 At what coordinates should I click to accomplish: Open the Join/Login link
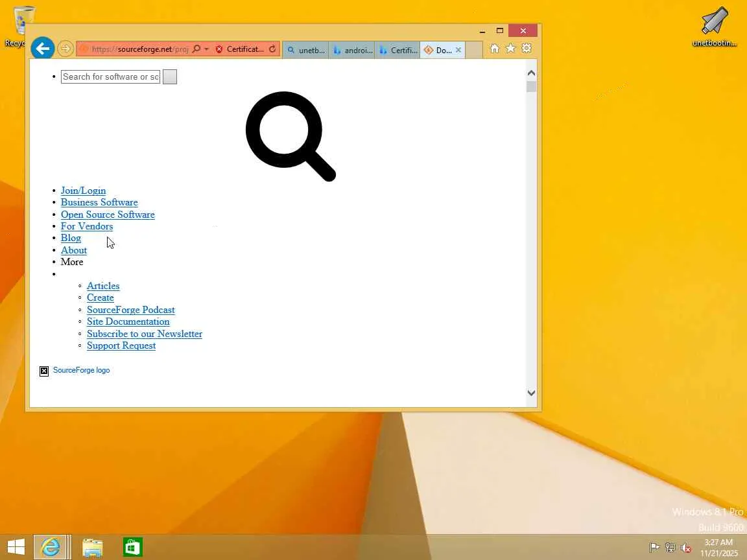coord(84,191)
